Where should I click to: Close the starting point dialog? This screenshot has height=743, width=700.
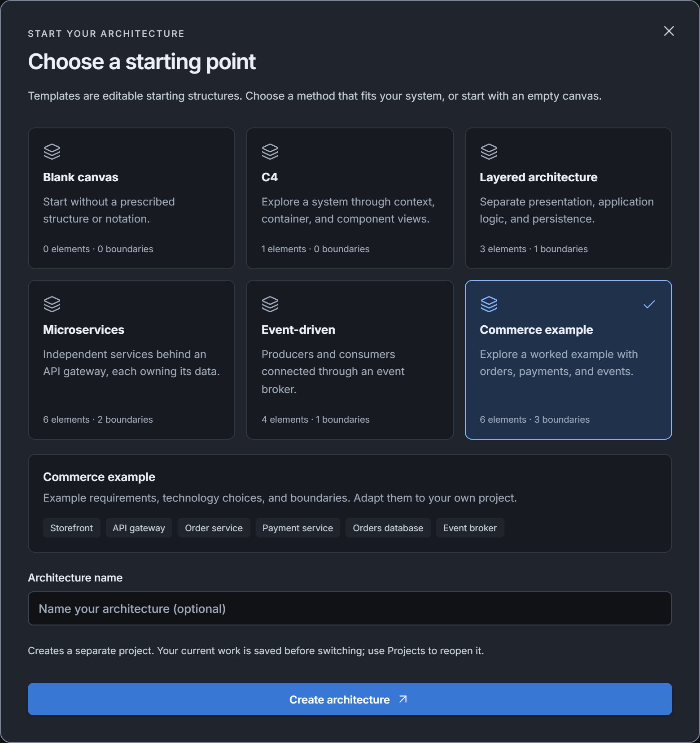669,31
